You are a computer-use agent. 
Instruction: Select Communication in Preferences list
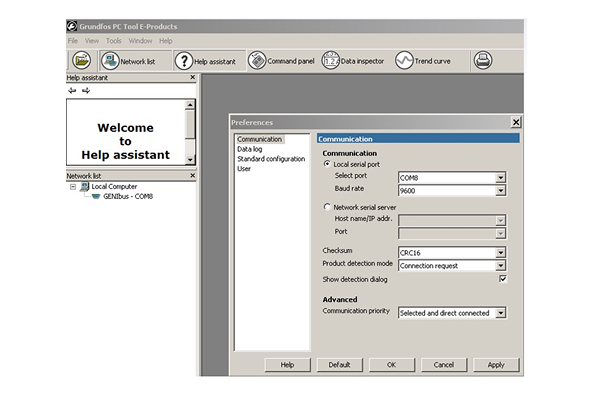260,139
